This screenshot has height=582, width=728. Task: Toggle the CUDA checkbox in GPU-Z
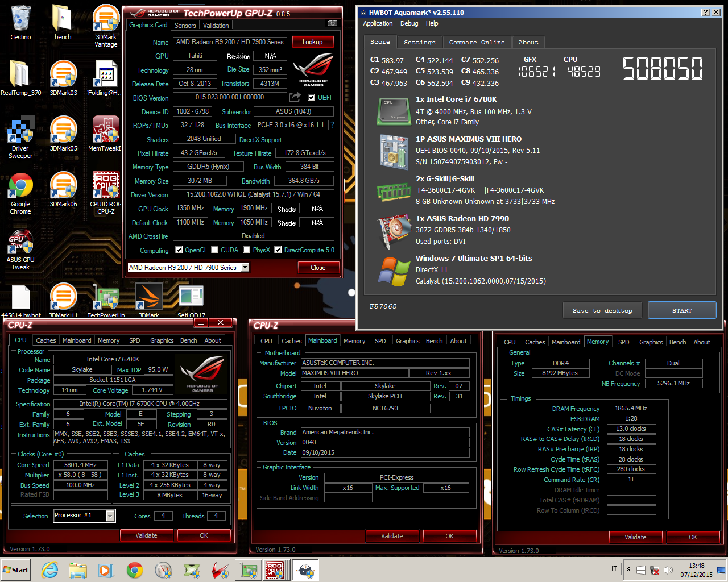[215, 250]
